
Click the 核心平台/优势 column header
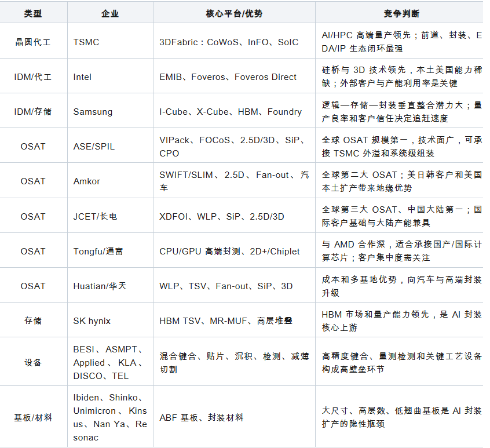point(234,13)
